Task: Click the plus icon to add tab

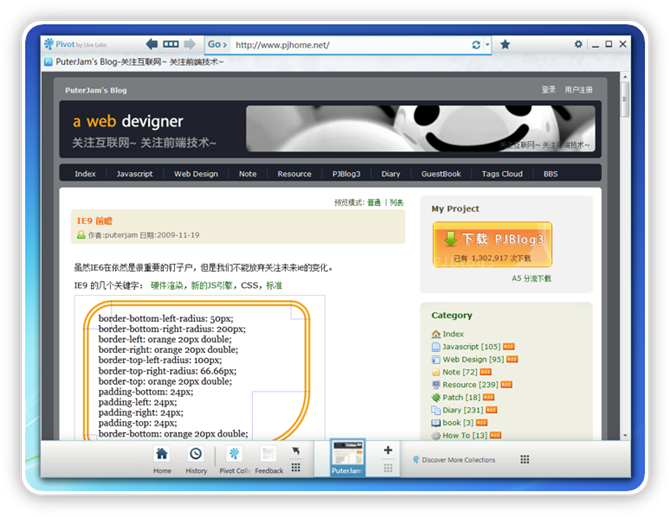Action: coord(388,451)
